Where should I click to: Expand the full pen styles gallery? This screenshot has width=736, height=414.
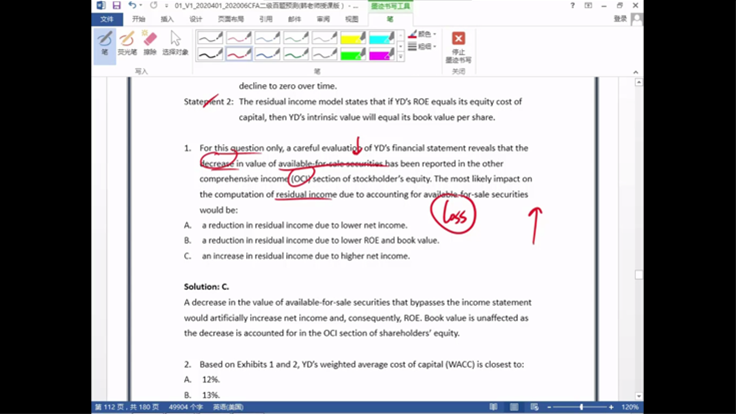coord(400,57)
